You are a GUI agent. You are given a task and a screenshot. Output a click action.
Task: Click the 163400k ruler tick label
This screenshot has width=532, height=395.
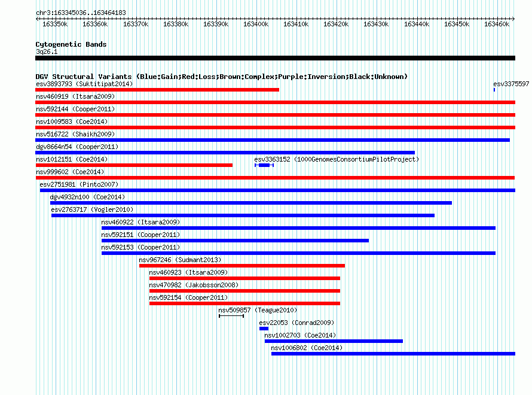click(x=256, y=24)
